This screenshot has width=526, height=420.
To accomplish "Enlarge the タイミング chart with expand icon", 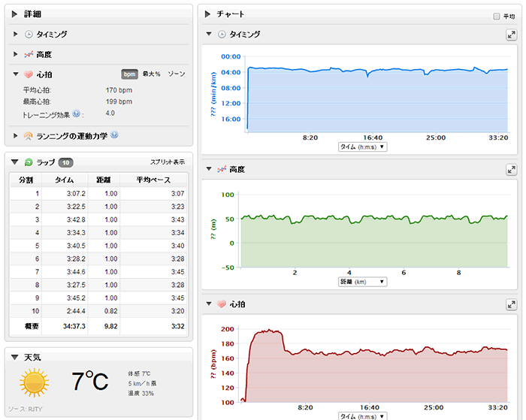I will [511, 35].
